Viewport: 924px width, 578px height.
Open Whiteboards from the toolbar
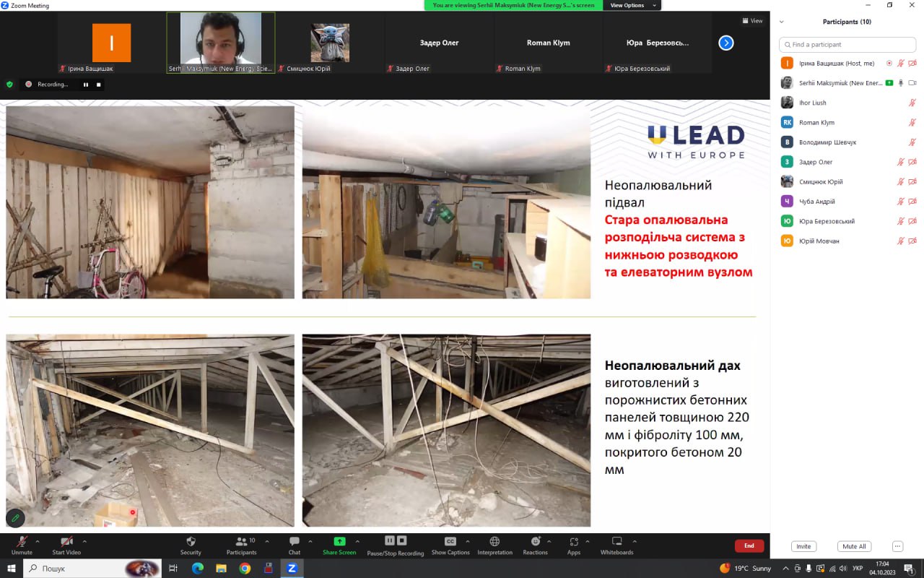pos(616,542)
